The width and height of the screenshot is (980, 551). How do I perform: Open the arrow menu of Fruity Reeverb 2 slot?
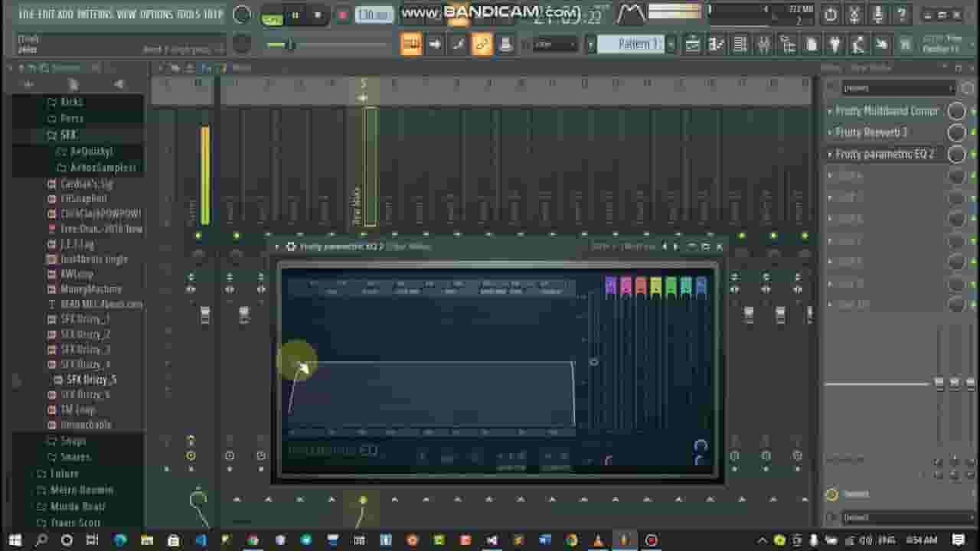(829, 132)
